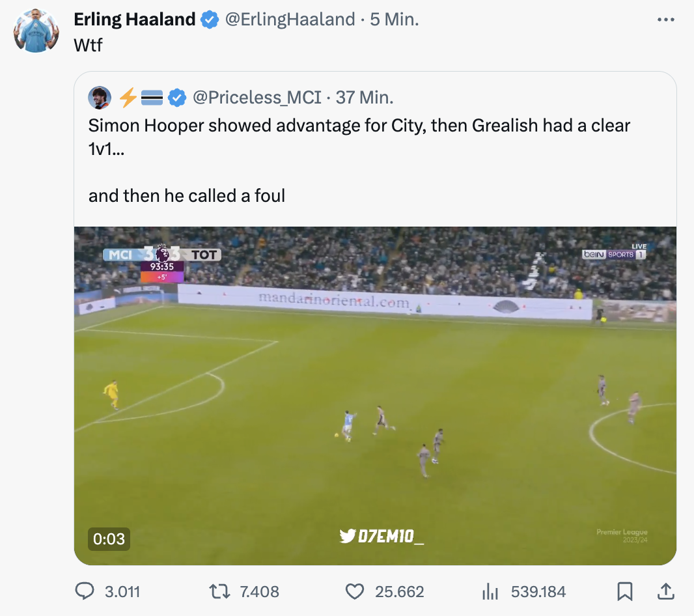This screenshot has width=694, height=616.
Task: Open the @Priceless_MCI handle
Action: 257,98
